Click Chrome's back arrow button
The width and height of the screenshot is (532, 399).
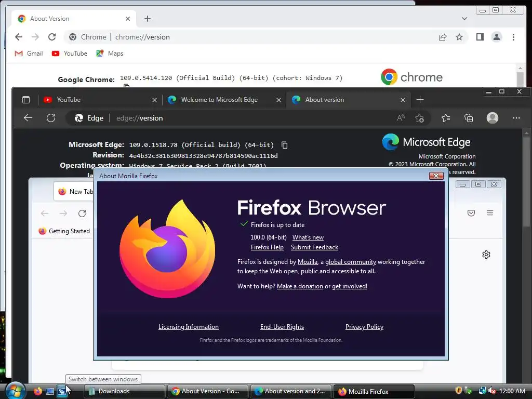tap(19, 37)
